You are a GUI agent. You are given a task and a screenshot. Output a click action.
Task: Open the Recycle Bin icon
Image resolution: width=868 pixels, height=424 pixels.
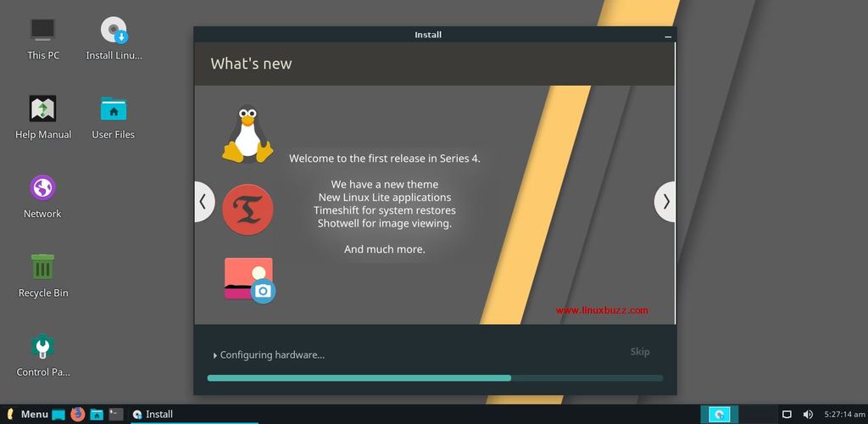[42, 266]
